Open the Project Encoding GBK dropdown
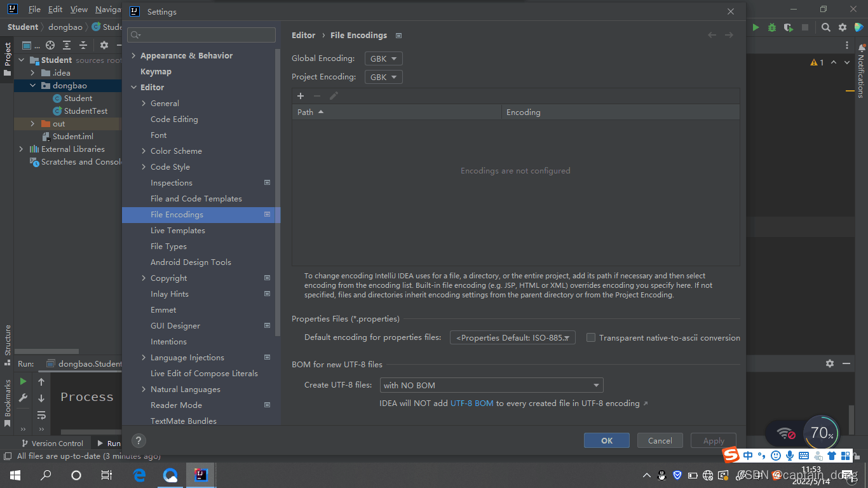Image resolution: width=868 pixels, height=488 pixels. click(x=384, y=77)
